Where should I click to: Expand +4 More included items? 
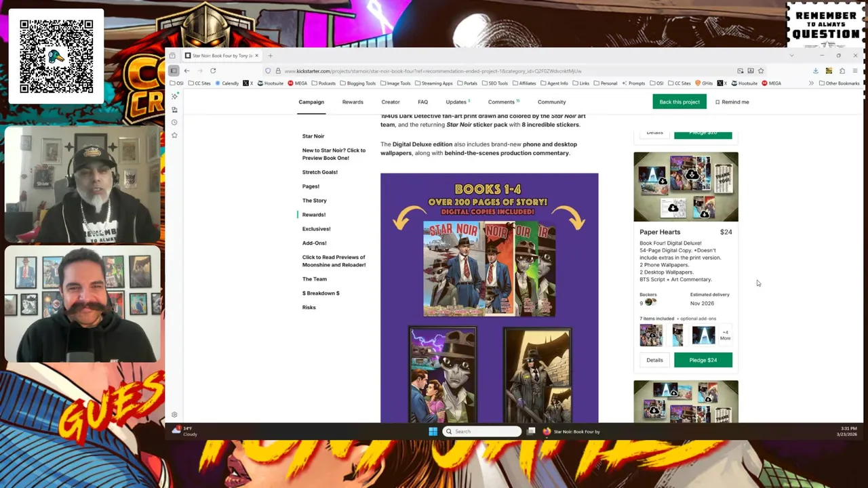pyautogui.click(x=725, y=335)
